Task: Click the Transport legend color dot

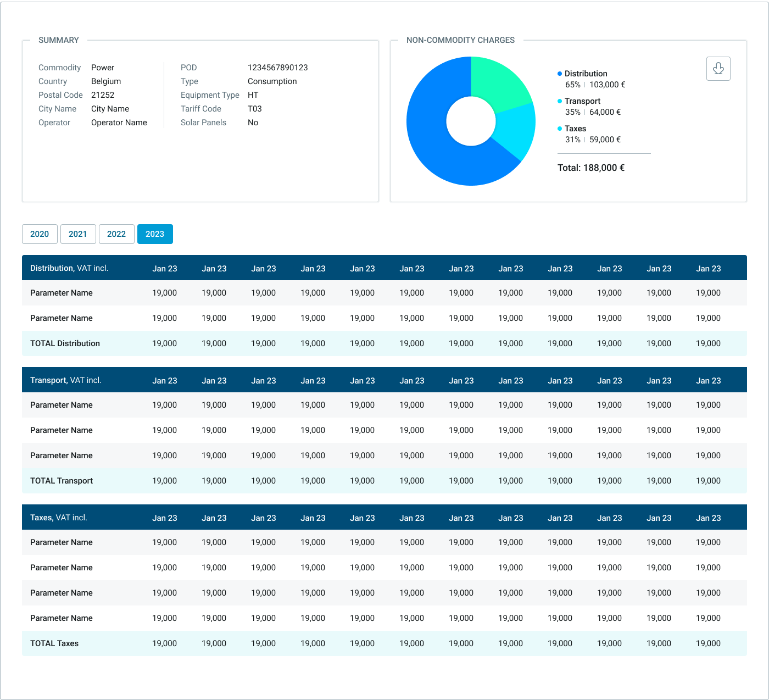Action: pyautogui.click(x=560, y=101)
